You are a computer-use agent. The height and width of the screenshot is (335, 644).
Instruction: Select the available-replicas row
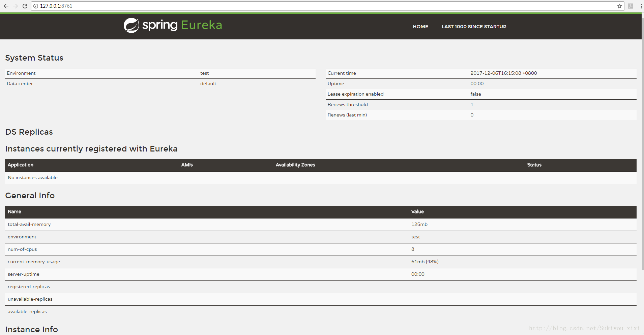[x=321, y=312]
